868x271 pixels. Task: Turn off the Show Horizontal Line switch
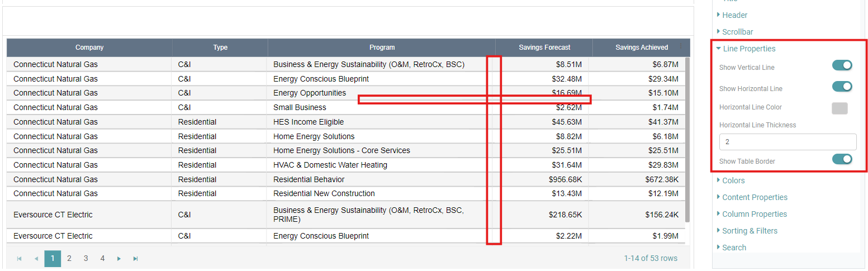pos(842,87)
